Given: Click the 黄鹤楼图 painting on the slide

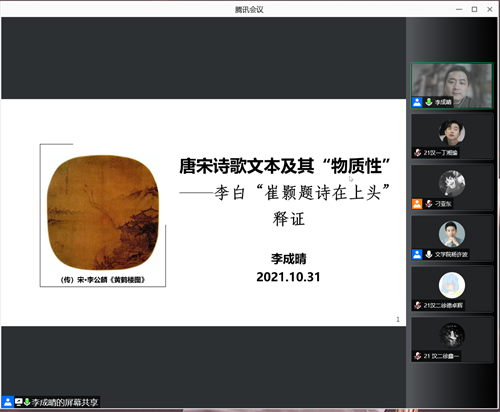Looking at the screenshot, I should 103,212.
